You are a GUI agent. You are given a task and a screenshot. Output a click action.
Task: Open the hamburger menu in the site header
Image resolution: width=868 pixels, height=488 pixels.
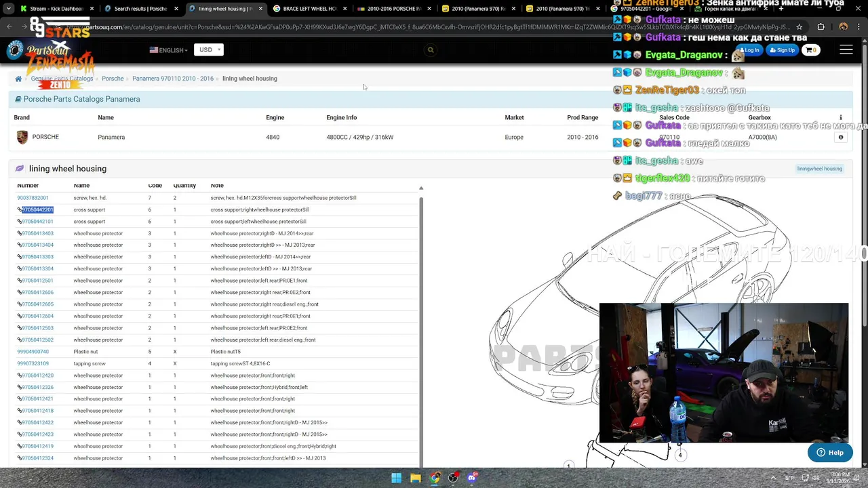click(x=846, y=49)
